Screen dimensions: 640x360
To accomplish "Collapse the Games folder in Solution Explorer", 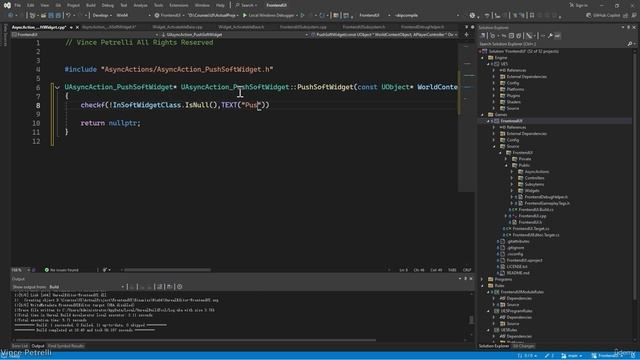I will pyautogui.click(x=483, y=115).
